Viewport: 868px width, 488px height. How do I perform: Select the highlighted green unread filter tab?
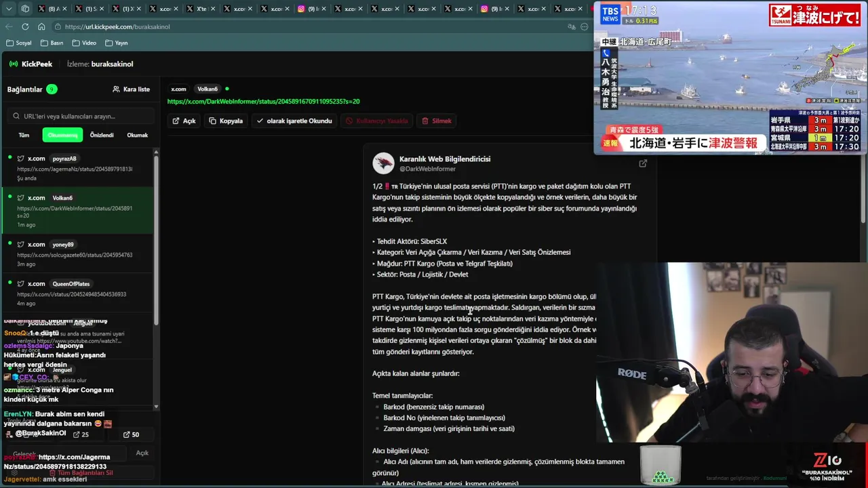(x=62, y=135)
